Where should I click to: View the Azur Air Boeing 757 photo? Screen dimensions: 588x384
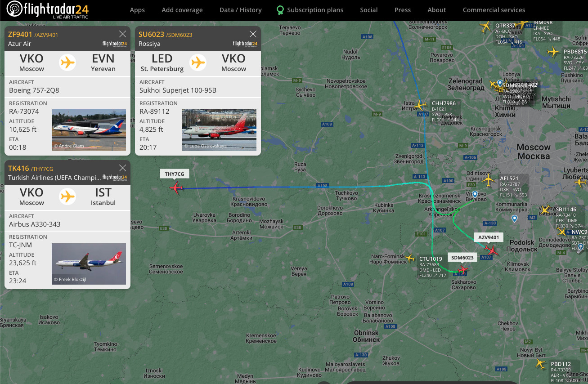89,130
